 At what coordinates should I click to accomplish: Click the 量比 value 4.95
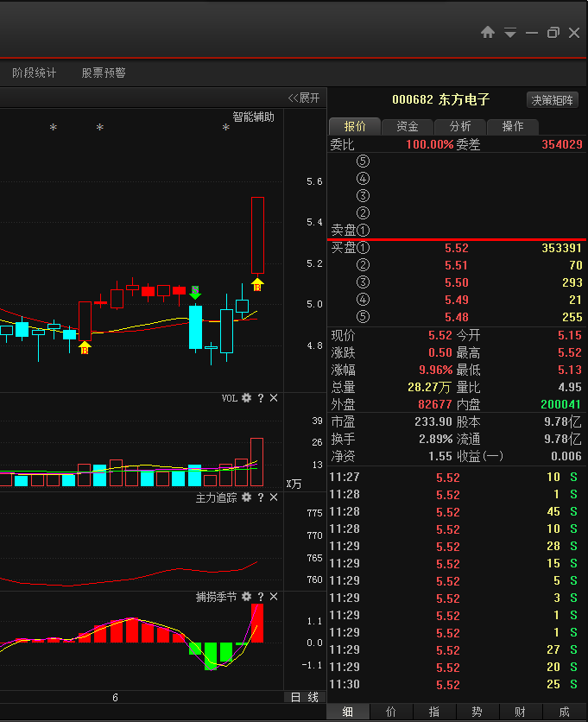pyautogui.click(x=570, y=387)
